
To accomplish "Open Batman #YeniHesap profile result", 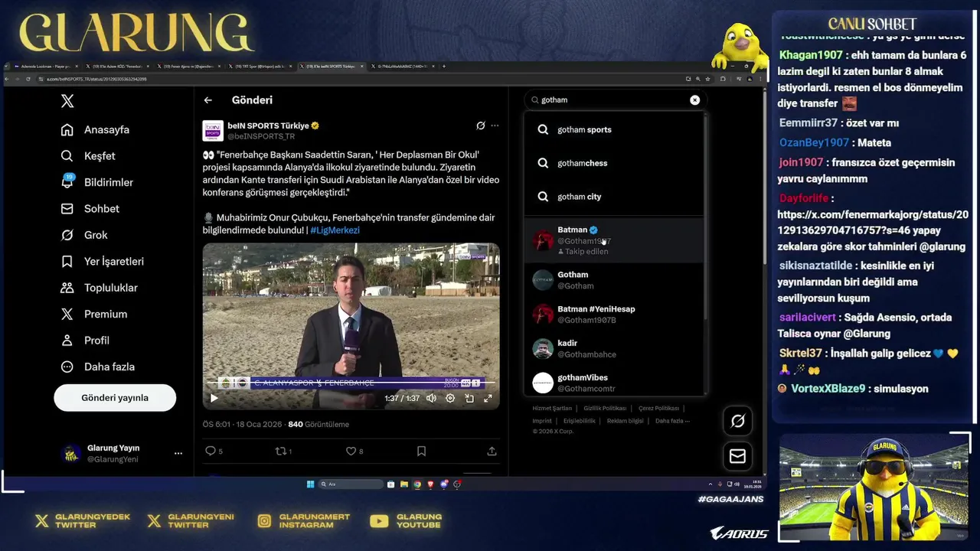I will point(613,315).
